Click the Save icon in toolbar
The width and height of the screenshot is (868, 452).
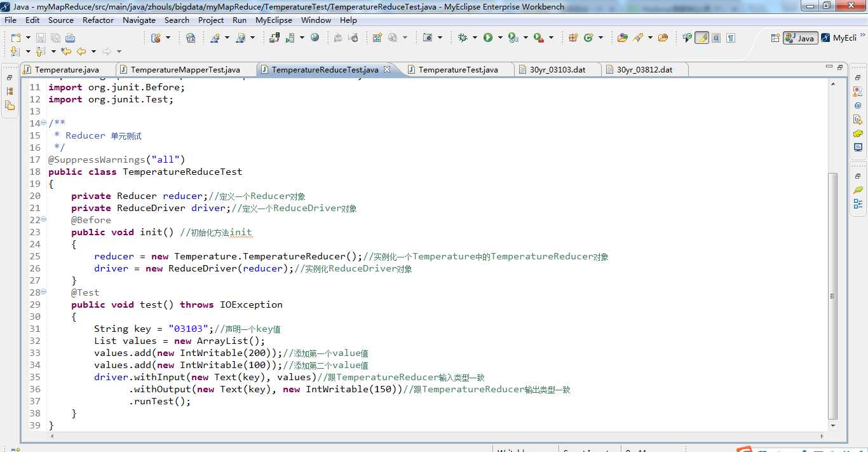(40, 38)
